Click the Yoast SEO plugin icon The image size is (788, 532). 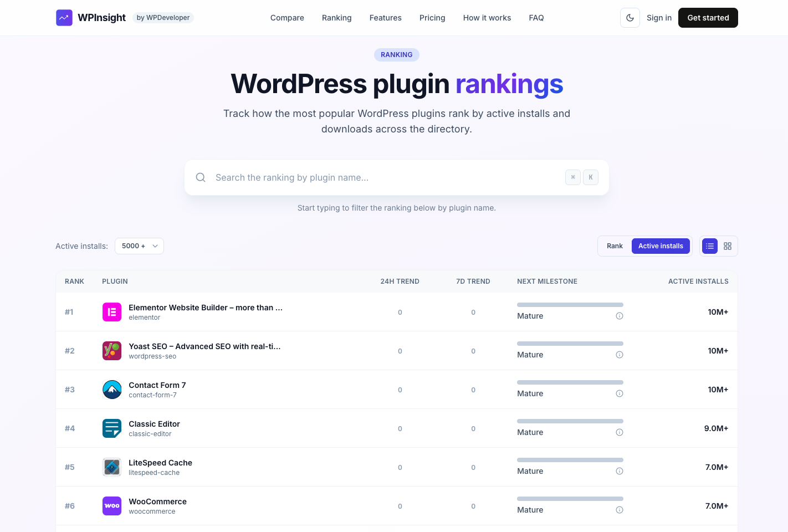[x=112, y=351]
